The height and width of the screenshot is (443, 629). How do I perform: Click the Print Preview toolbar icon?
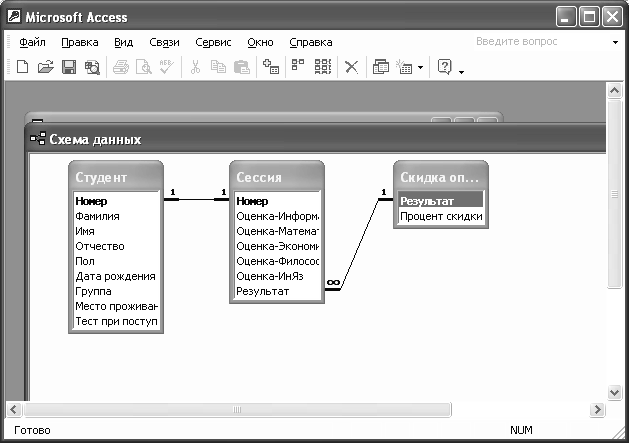(144, 67)
